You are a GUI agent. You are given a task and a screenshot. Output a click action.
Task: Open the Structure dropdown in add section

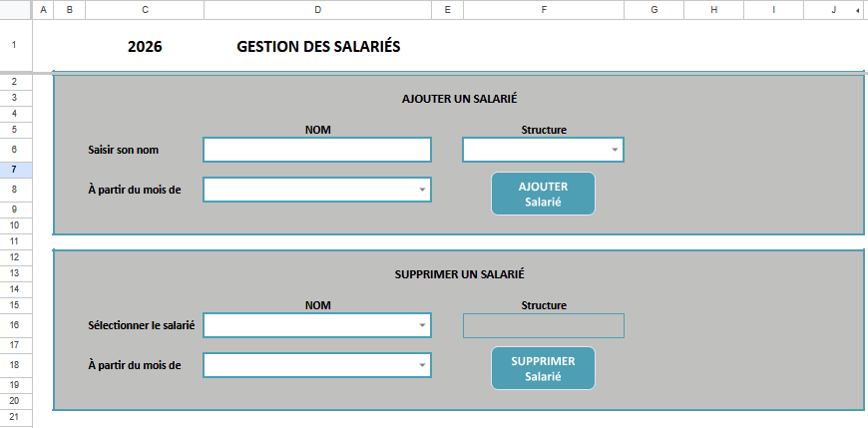click(615, 150)
